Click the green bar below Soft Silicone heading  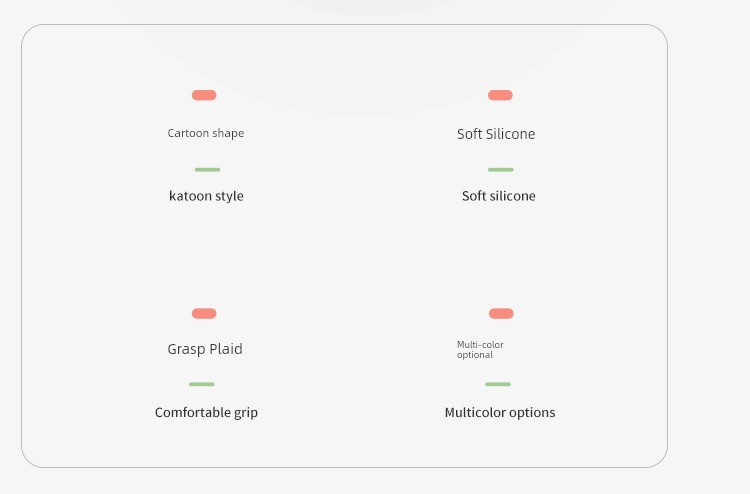pos(501,170)
